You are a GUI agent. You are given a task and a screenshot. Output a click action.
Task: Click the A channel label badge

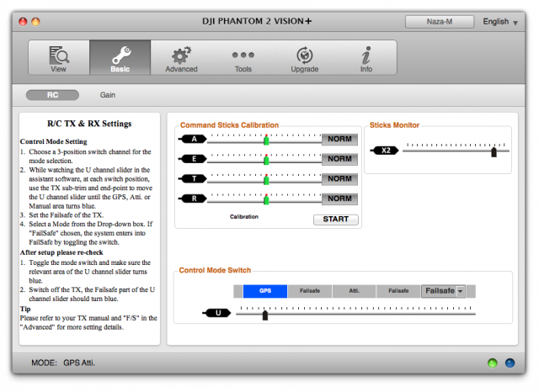(193, 139)
